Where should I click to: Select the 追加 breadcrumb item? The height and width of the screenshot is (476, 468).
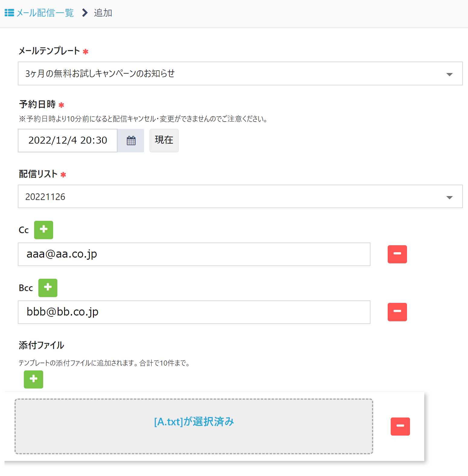[103, 13]
